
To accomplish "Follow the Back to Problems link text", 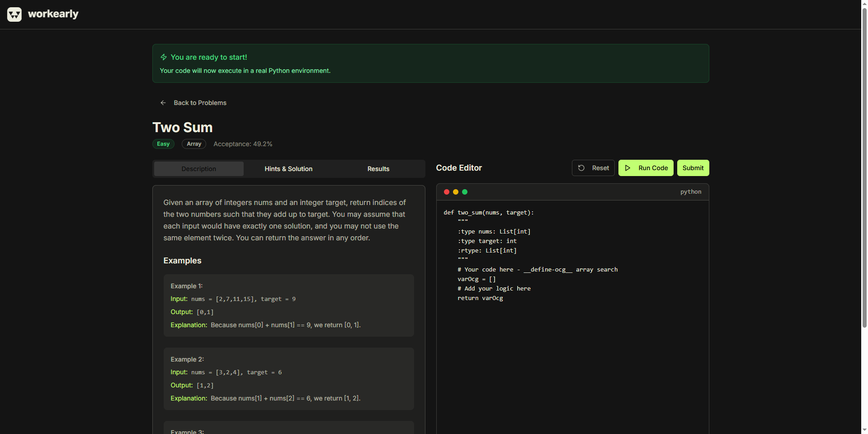I will point(200,103).
